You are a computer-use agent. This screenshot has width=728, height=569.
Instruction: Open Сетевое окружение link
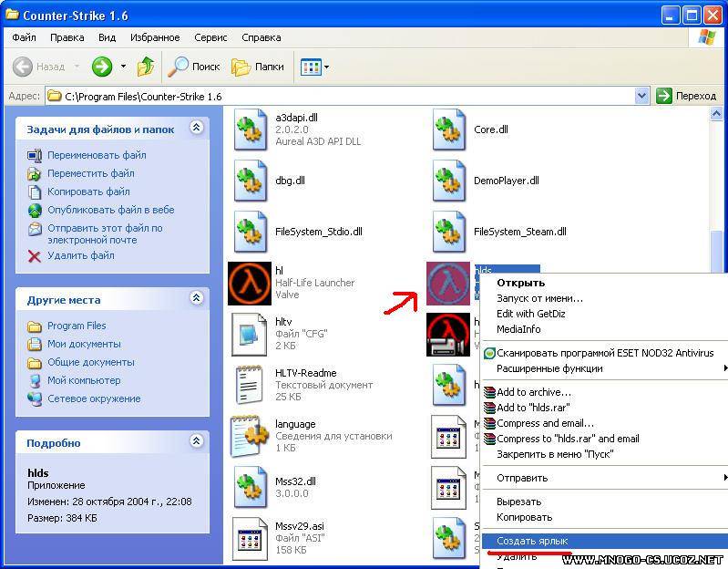coord(94,398)
